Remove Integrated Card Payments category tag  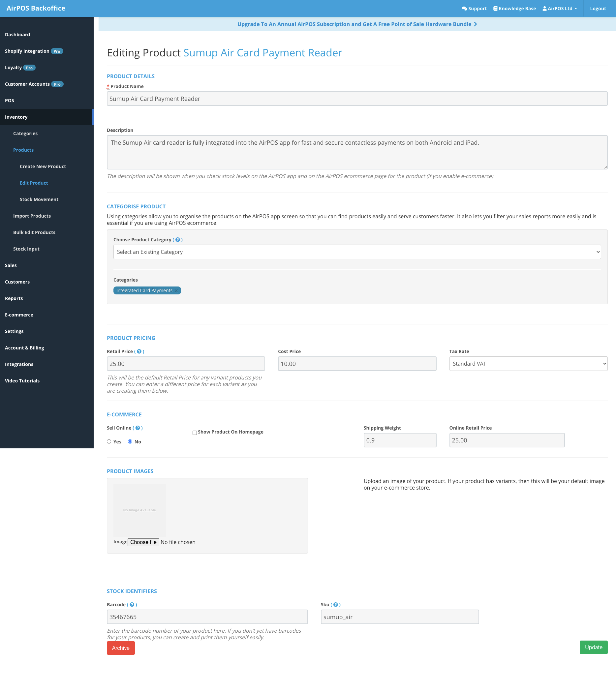point(176,290)
